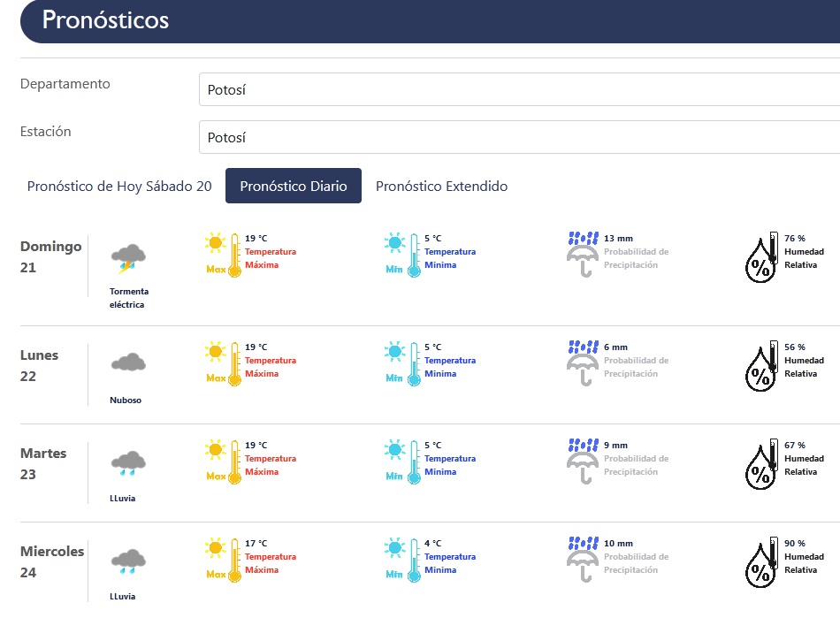Open the Estación dropdown showing Potosí
The width and height of the screenshot is (840, 618).
tap(519, 137)
